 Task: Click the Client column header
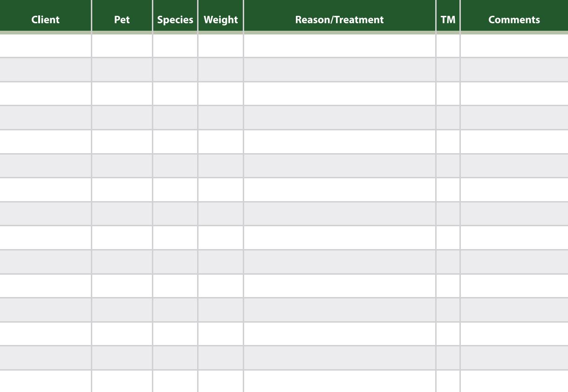coord(45,20)
